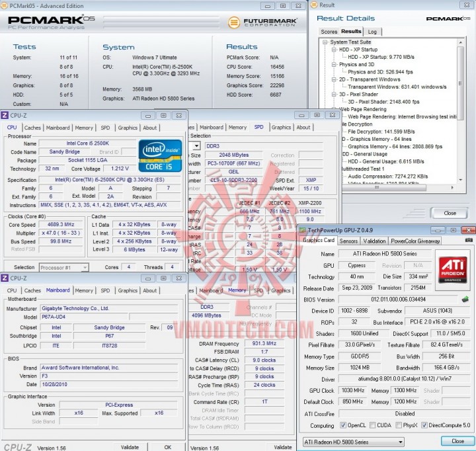Toggle the DirectCompute 5.0 checkbox
This screenshot has width=476, height=451.
coord(424,425)
